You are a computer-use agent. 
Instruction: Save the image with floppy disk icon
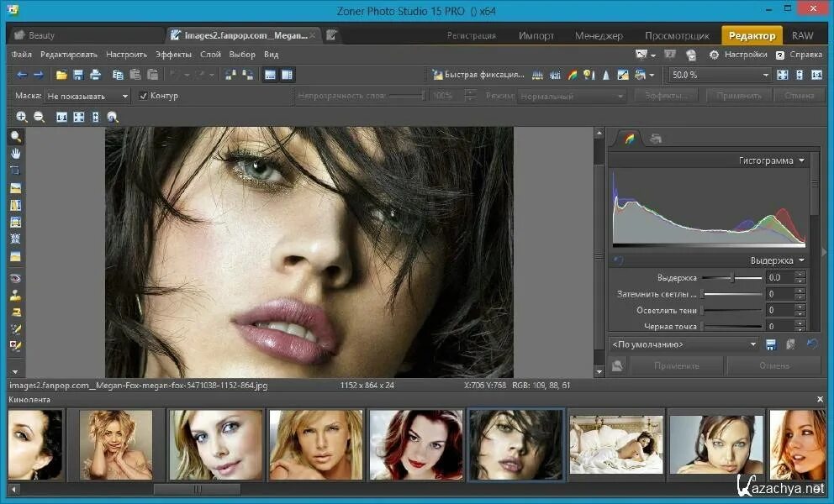coord(78,75)
